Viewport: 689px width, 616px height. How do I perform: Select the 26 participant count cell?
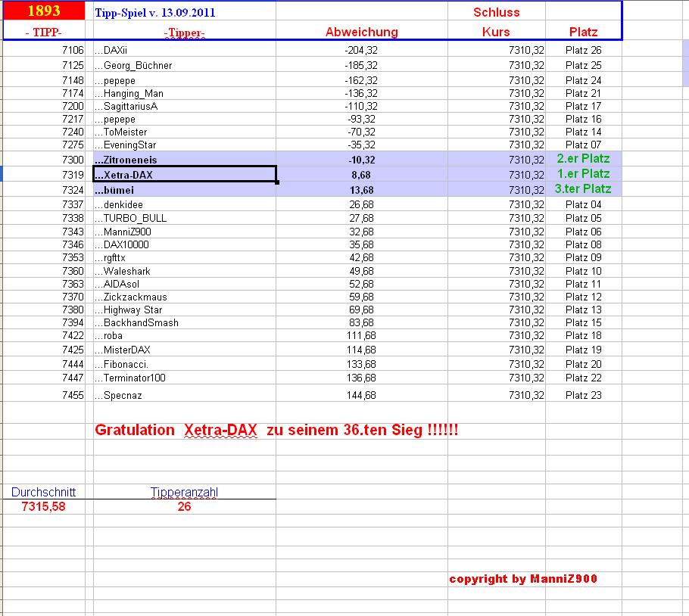[185, 505]
